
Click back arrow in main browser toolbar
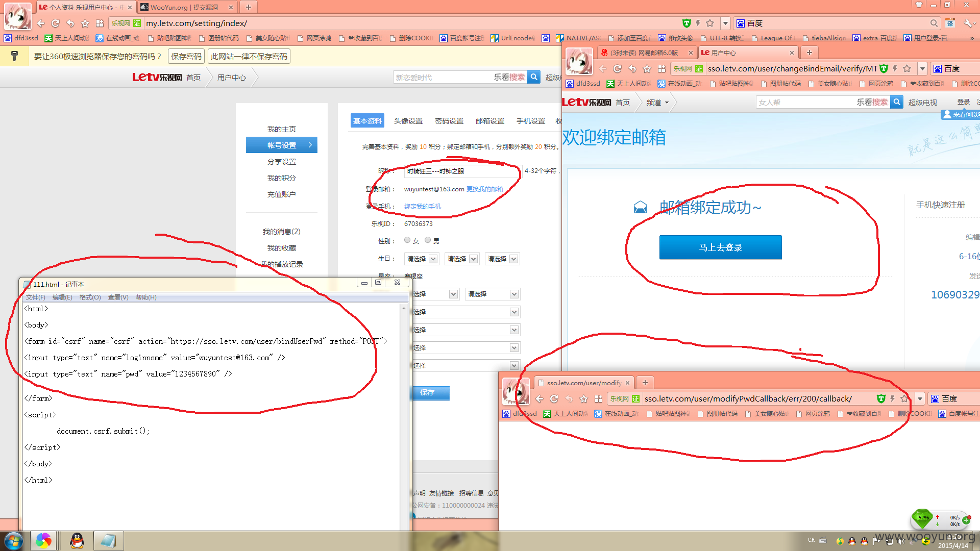click(x=41, y=23)
